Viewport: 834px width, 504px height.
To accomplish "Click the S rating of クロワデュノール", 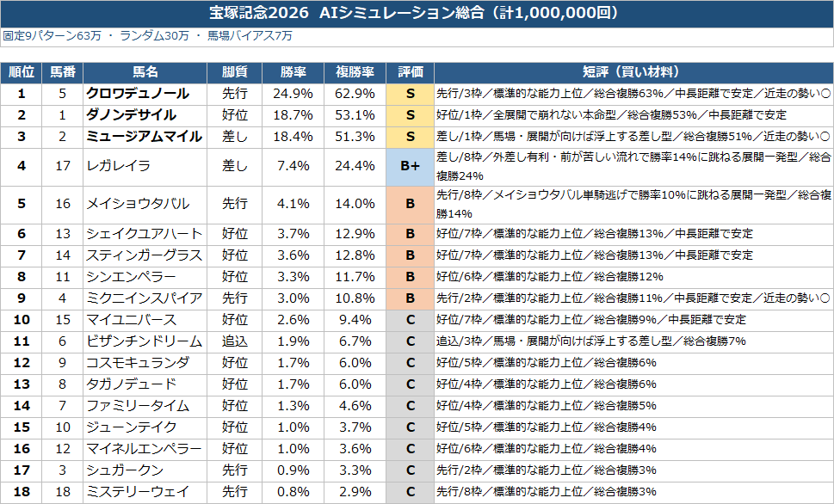I will pyautogui.click(x=410, y=94).
